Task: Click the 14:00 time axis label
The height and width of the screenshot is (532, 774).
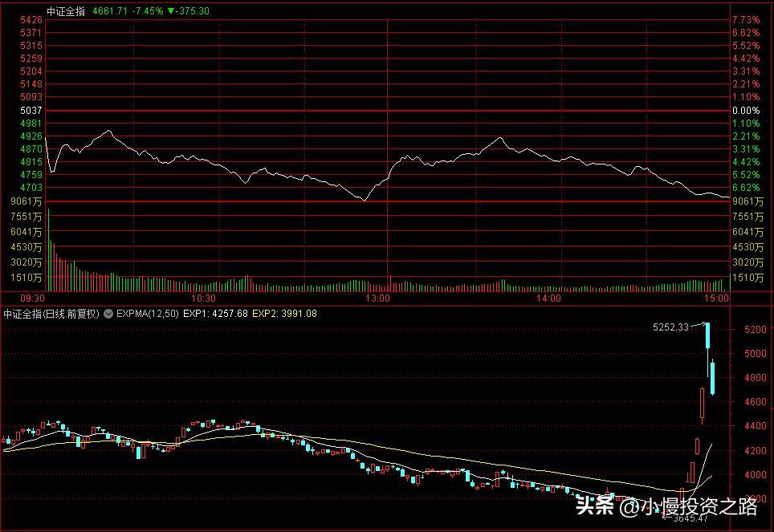Action: point(548,298)
